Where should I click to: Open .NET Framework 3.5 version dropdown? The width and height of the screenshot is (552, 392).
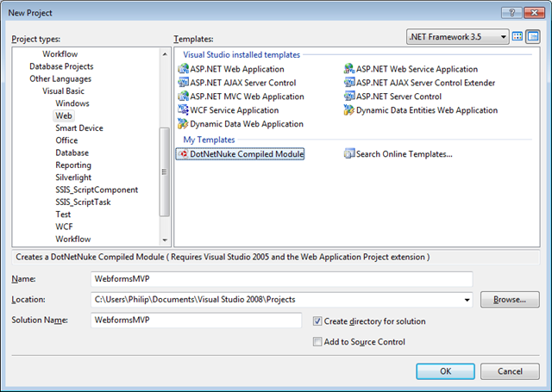coord(457,37)
